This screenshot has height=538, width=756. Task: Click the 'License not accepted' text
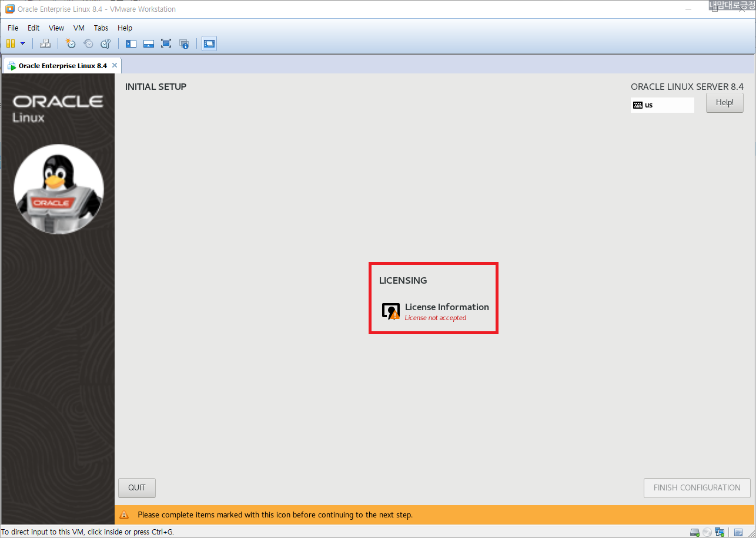[x=436, y=318]
